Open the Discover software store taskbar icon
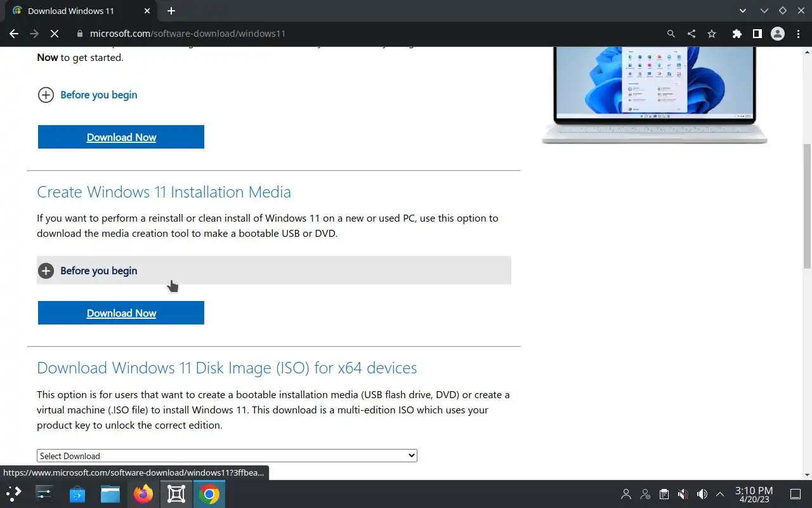812x508 pixels. coord(77,494)
